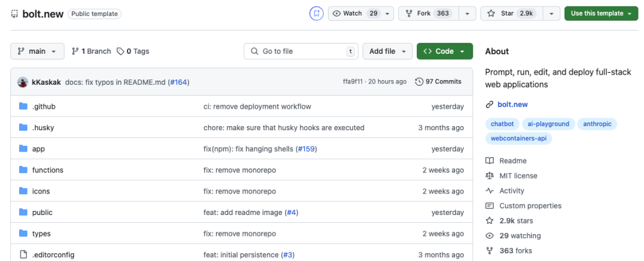Open commit 'fix(npm): fix hanging shells'
Viewport: 644px width, 261px height.
[x=249, y=149]
